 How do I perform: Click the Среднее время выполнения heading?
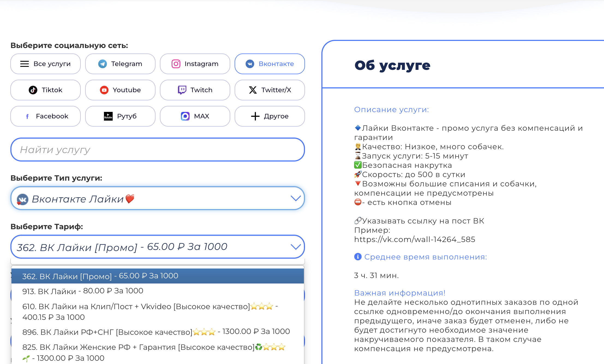[426, 257]
